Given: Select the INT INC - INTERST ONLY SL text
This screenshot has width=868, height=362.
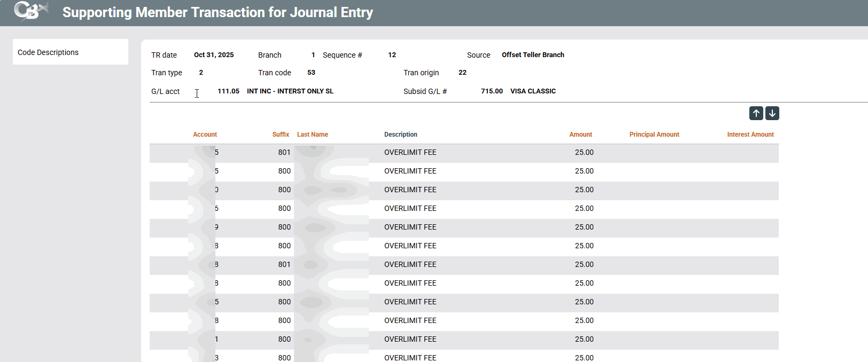Looking at the screenshot, I should (290, 91).
